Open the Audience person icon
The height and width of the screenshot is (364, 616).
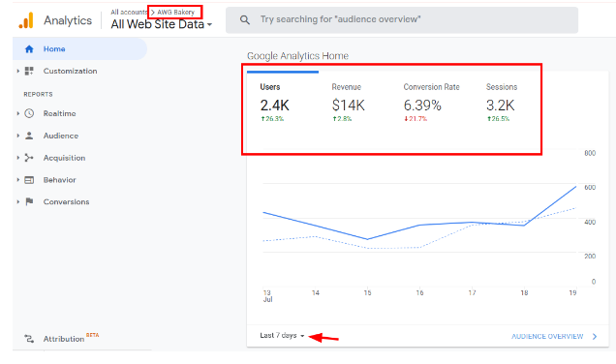(29, 136)
